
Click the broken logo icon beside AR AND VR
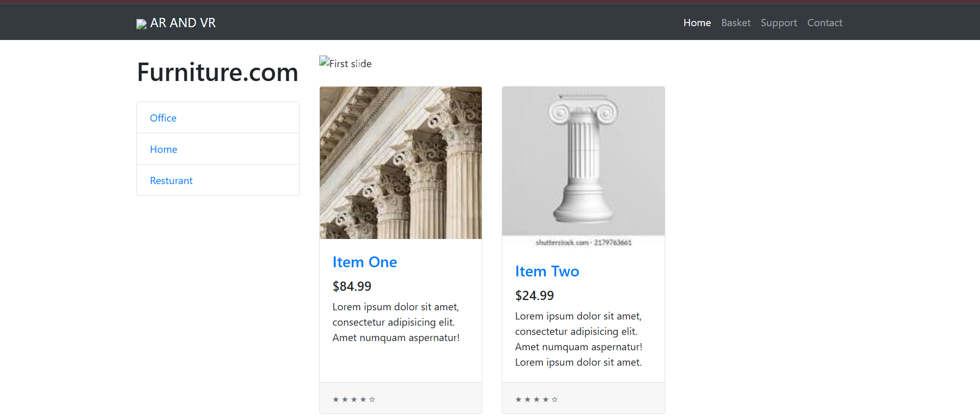point(141,24)
